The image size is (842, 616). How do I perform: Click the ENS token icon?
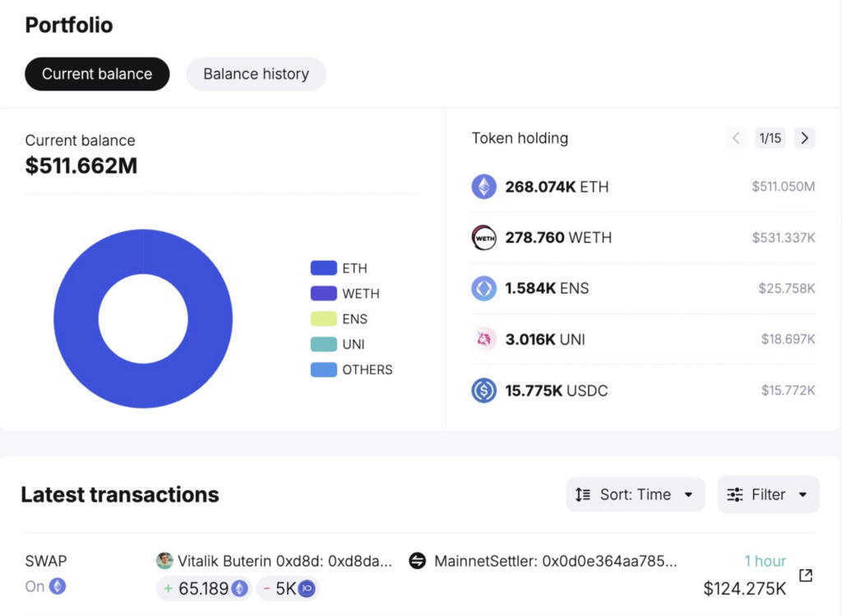click(483, 289)
